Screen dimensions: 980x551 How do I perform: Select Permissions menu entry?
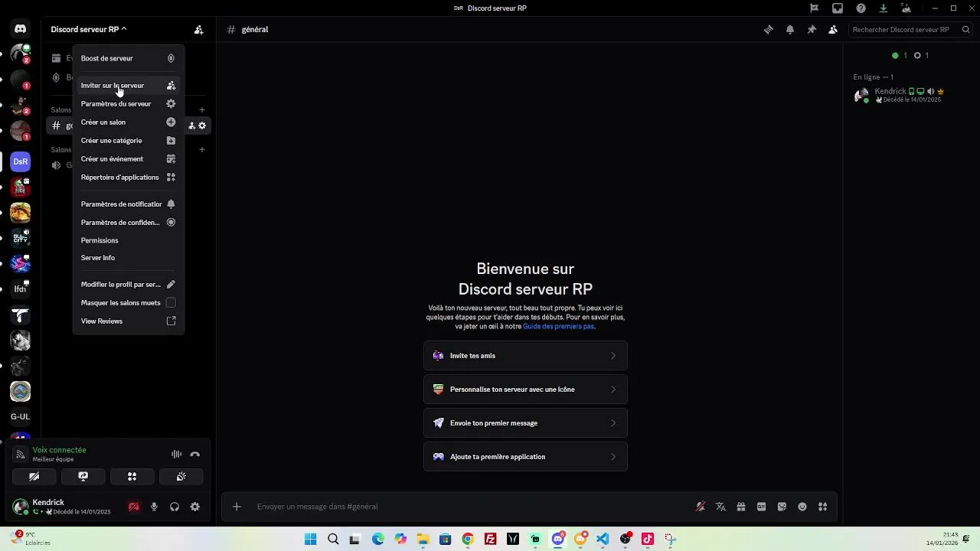pos(129,240)
